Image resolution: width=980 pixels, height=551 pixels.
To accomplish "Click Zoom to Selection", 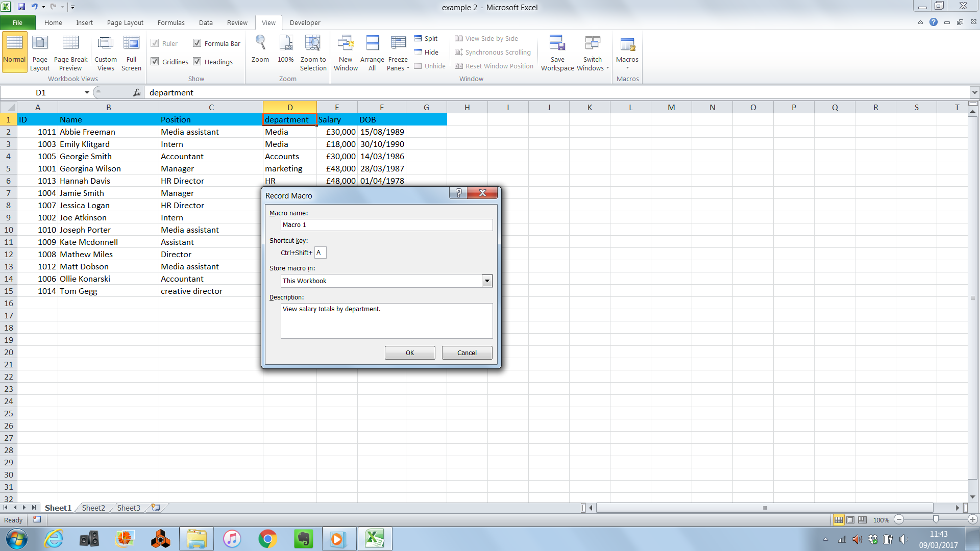I will coord(313,53).
